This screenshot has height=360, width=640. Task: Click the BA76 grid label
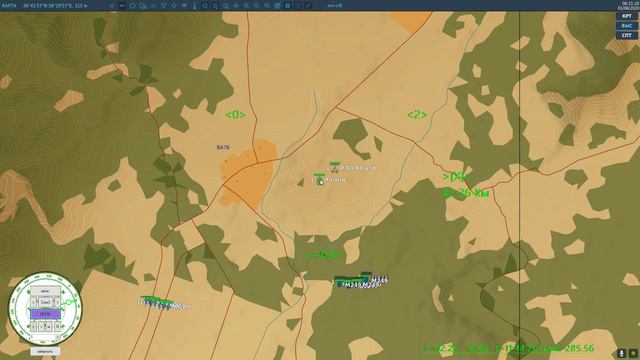(x=223, y=147)
